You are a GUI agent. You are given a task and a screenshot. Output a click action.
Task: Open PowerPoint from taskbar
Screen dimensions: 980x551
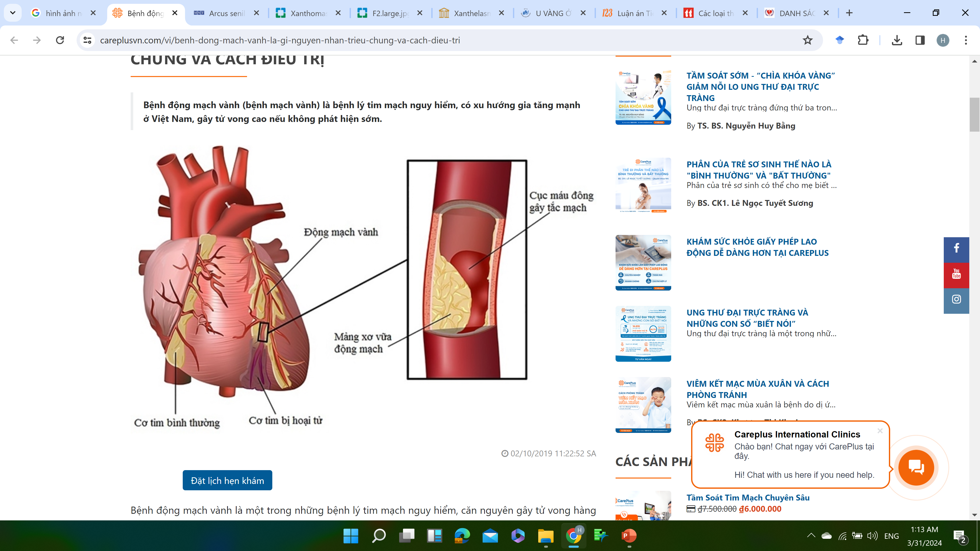629,536
